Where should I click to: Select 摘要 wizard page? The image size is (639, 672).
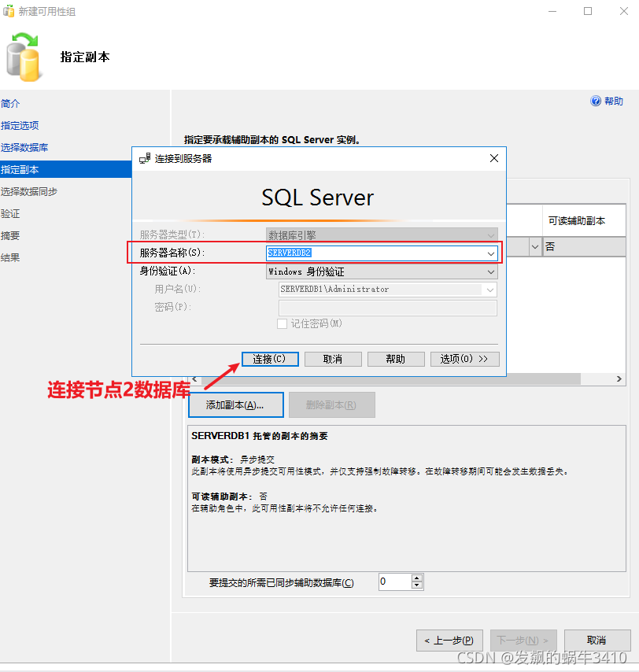click(10, 235)
